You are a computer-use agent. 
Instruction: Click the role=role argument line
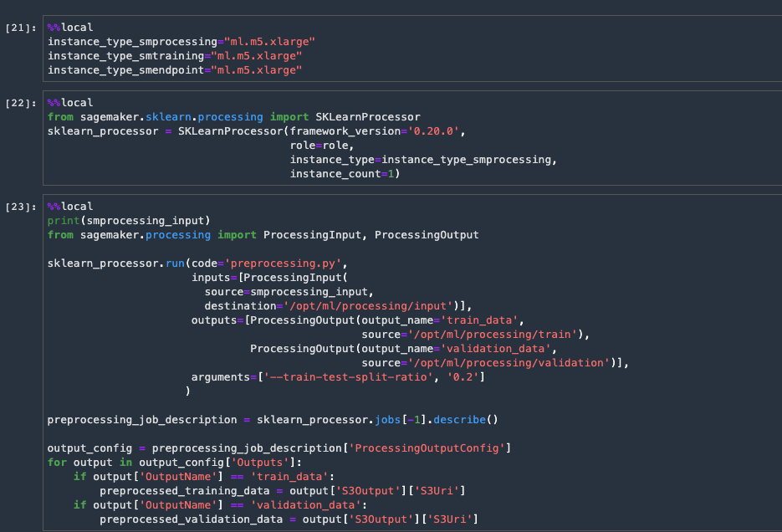pos(322,146)
